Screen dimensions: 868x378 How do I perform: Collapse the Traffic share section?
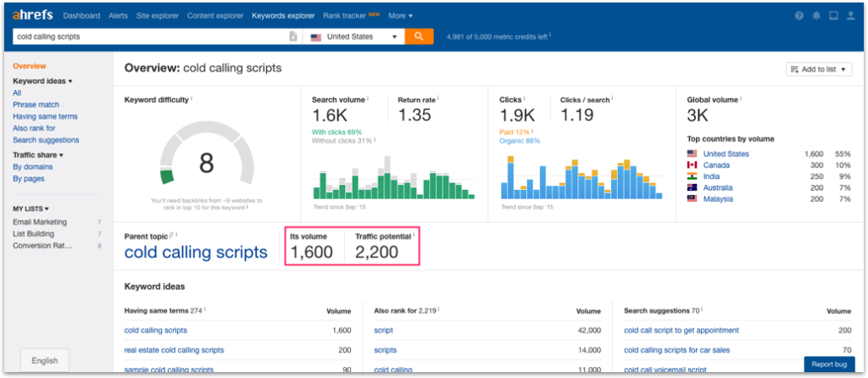pos(38,155)
